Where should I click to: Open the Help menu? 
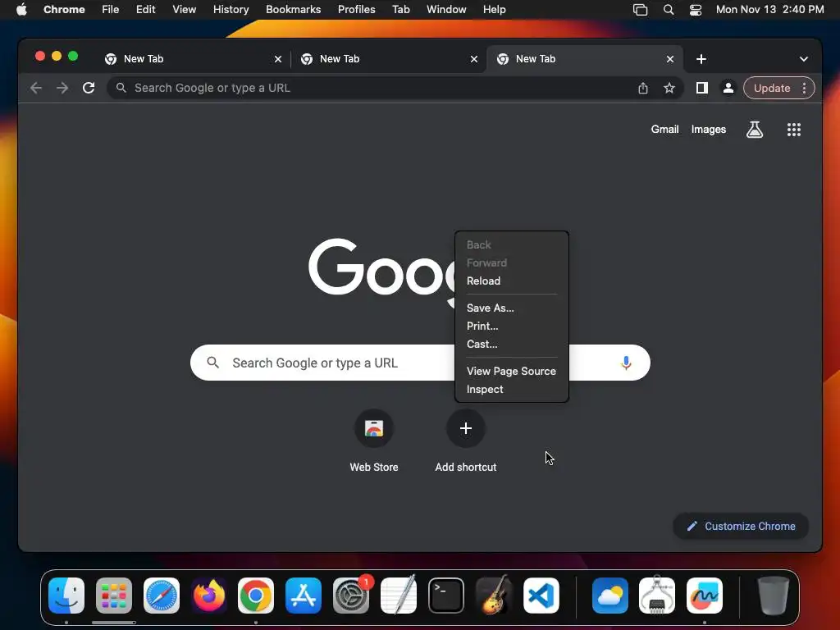494,10
